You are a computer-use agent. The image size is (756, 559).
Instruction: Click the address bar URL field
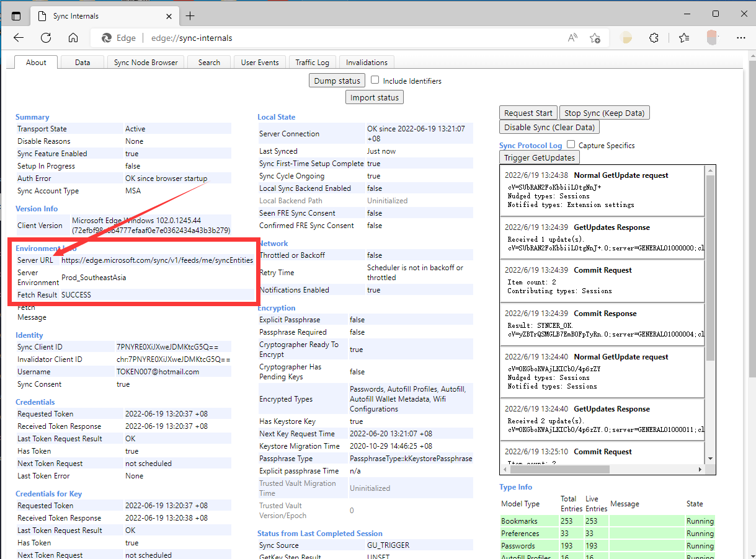coord(347,38)
